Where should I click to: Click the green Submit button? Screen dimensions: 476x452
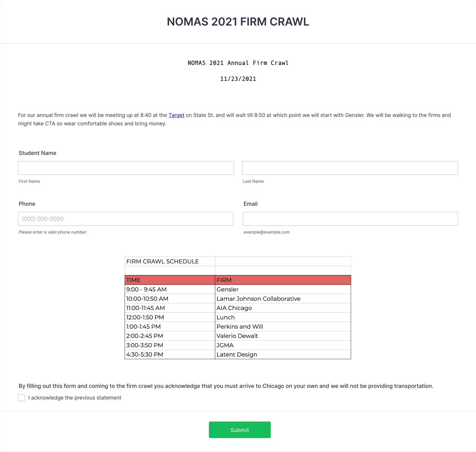coord(240,430)
